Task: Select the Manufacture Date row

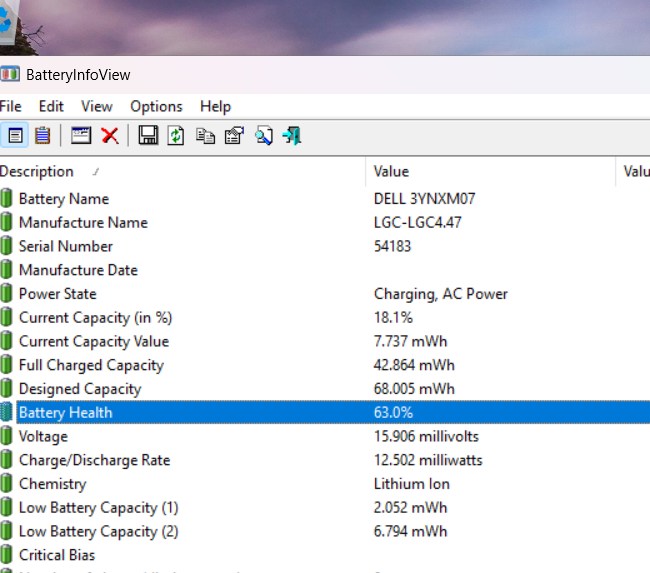Action: 325,270
